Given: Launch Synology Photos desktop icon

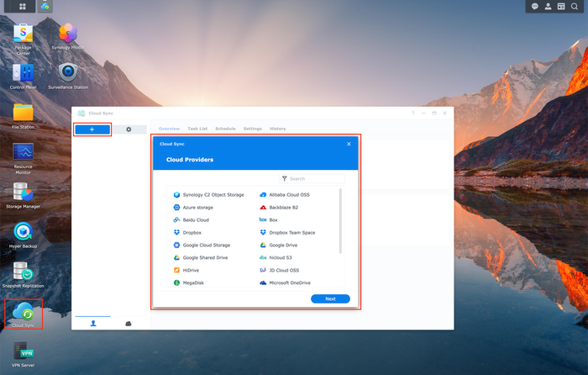Looking at the screenshot, I should 68,34.
